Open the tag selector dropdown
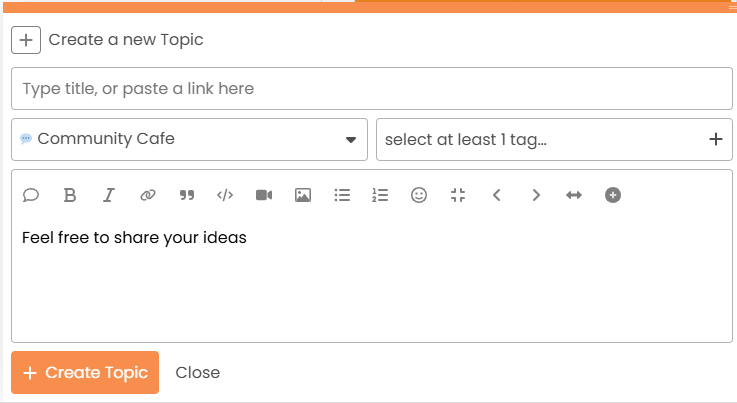This screenshot has height=403, width=737. [554, 139]
